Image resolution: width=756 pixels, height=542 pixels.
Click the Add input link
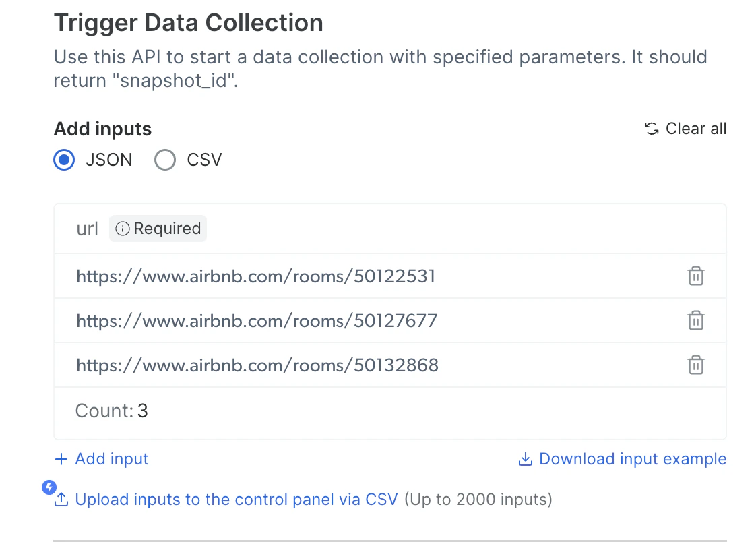point(112,459)
